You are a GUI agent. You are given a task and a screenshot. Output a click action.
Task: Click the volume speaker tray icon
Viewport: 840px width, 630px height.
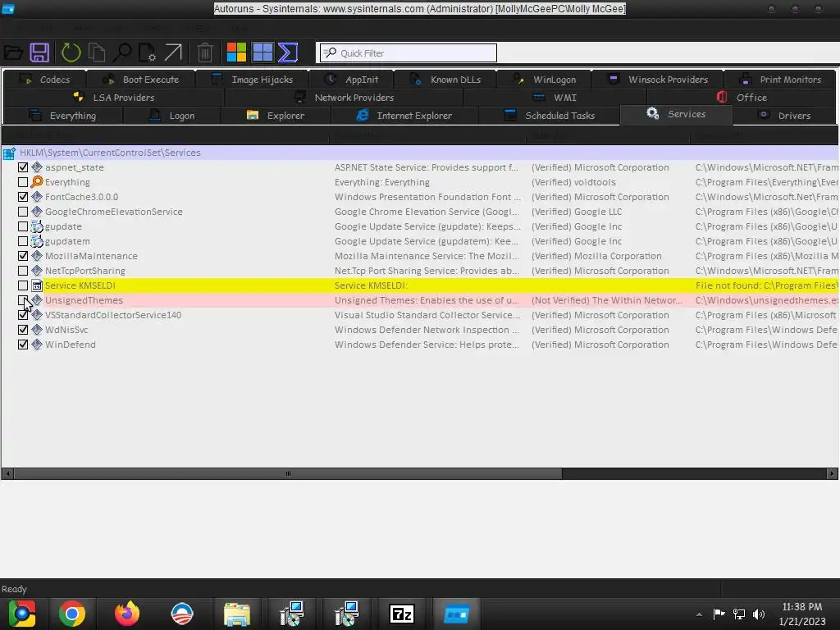coord(759,614)
